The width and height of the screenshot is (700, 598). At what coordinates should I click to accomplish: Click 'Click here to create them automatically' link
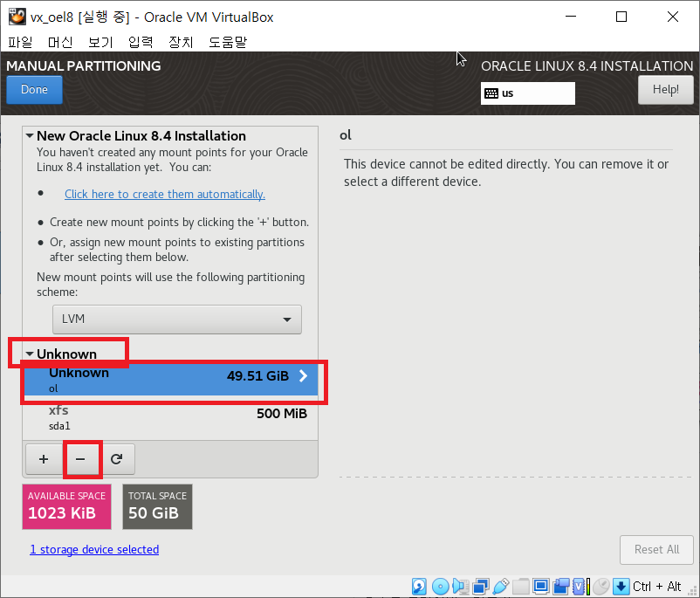[x=165, y=194]
